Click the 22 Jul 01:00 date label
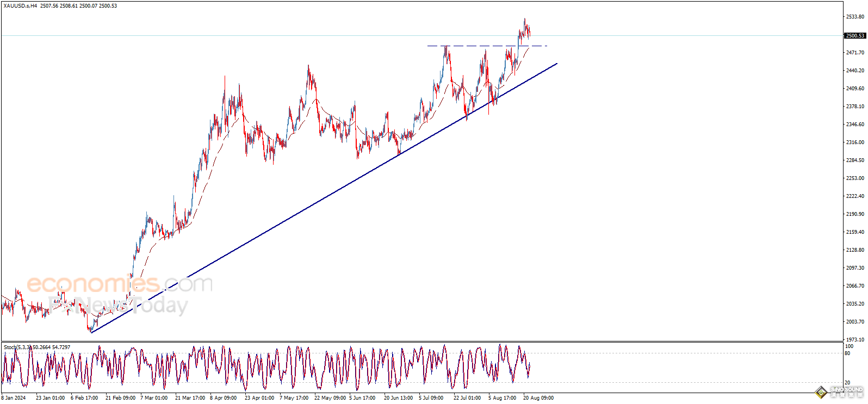Viewport: 868px width, 404px height. 467,398
